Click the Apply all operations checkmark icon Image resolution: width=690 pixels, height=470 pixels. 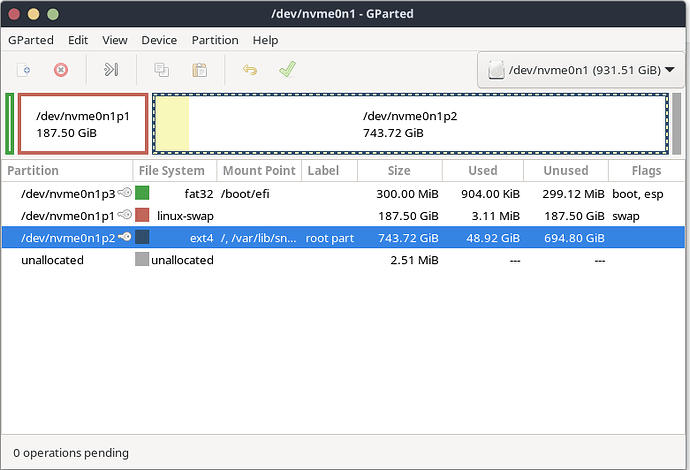[x=287, y=69]
